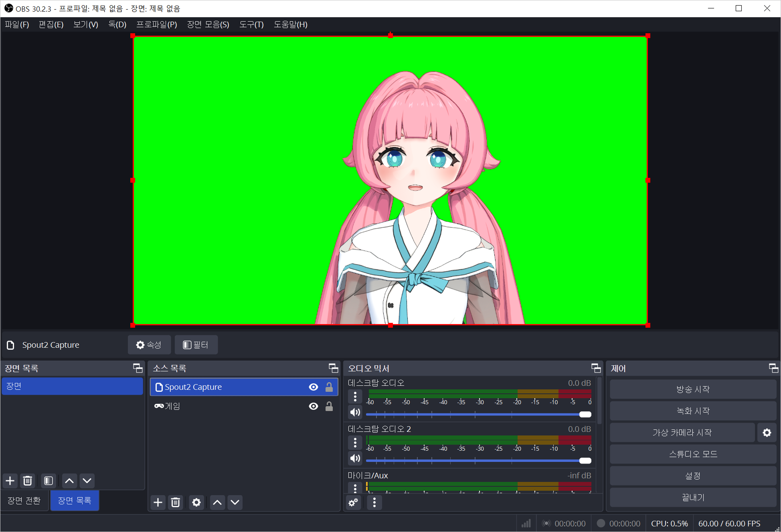Open options menu for 데스크탑 오디오
Image resolution: width=781 pixels, height=532 pixels.
tap(355, 396)
